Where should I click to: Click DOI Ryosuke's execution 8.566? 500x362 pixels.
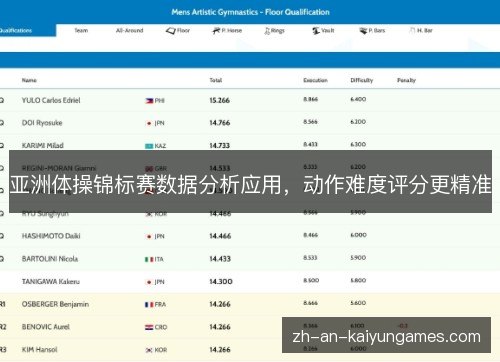[x=310, y=122]
